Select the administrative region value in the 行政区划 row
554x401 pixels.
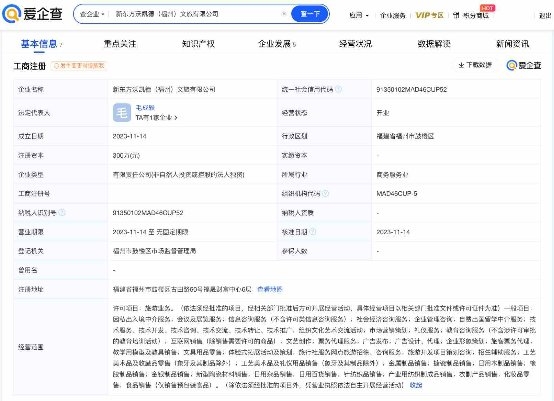pos(405,136)
